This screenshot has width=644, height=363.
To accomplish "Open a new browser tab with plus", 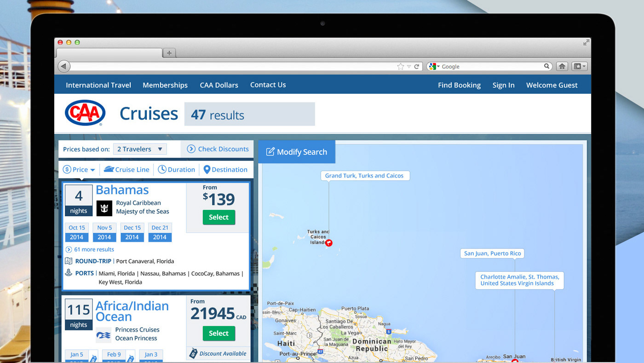I will click(169, 53).
